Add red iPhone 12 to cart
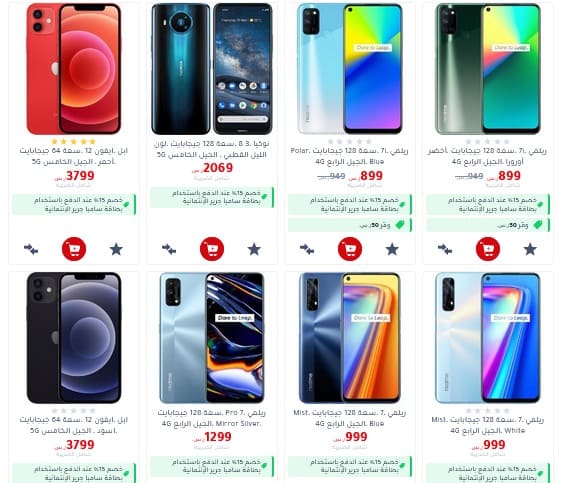This screenshot has width=567, height=483. (x=74, y=249)
